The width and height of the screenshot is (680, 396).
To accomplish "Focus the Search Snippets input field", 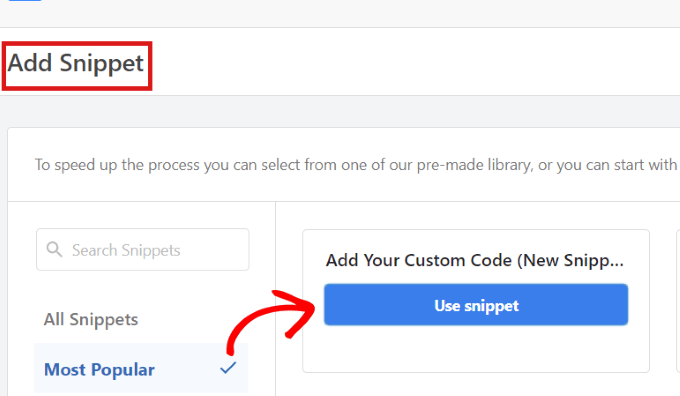I will pos(143,249).
